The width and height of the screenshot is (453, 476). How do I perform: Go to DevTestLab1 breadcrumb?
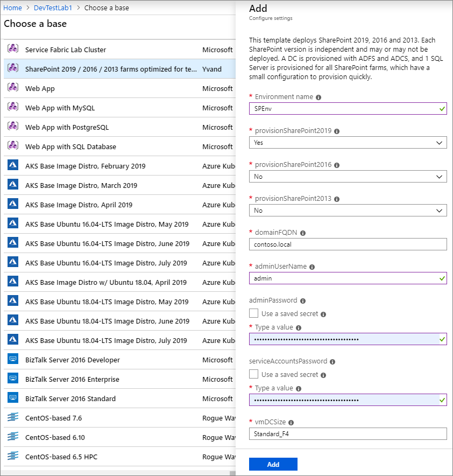53,8
